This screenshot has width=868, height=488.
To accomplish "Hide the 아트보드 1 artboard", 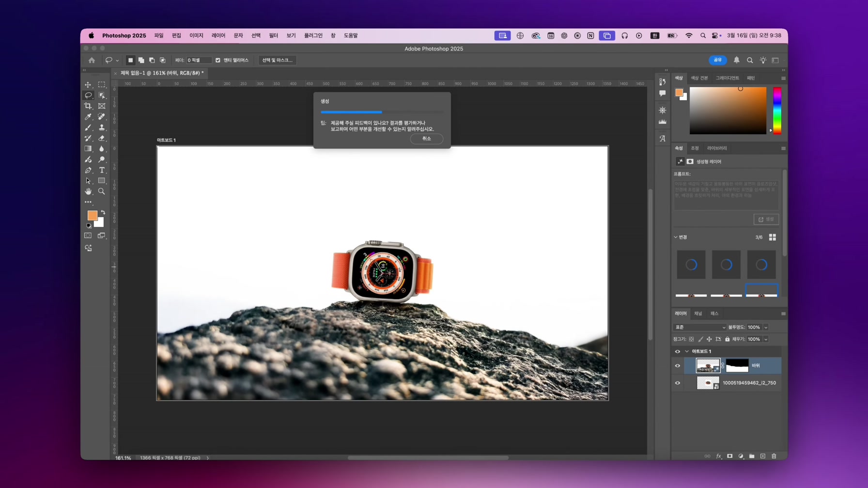I will coord(677,351).
